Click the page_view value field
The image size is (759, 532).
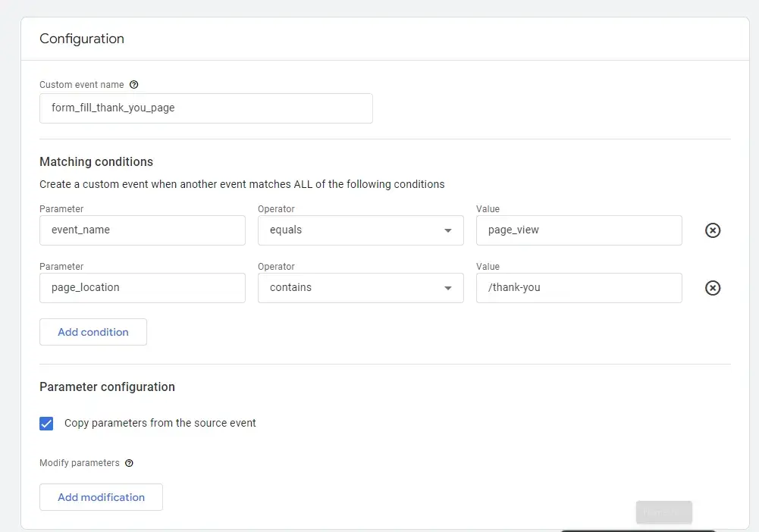point(579,230)
